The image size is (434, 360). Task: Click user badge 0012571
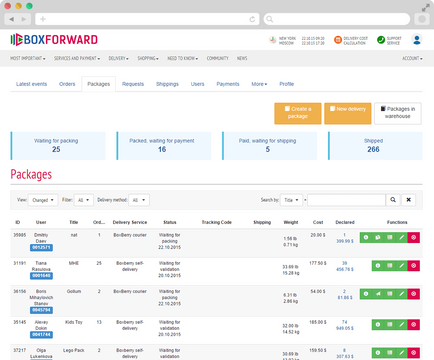41,247
